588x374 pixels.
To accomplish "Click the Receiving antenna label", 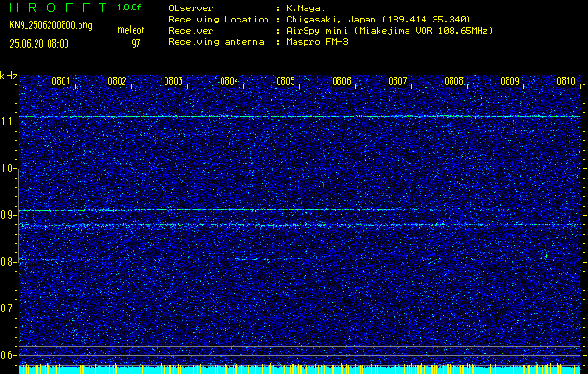I will (x=216, y=42).
